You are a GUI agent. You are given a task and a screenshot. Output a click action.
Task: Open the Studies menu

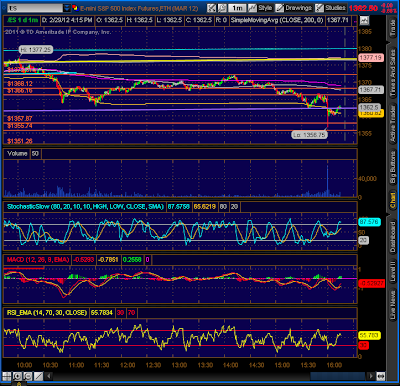331,8
